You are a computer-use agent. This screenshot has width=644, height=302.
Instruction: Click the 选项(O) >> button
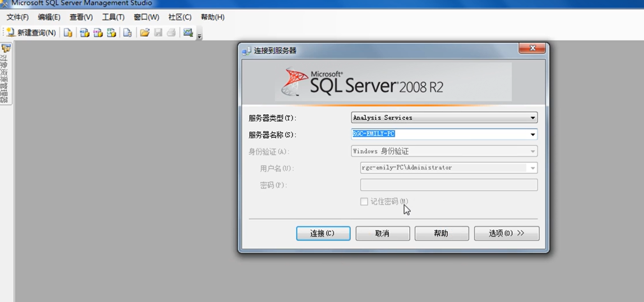[506, 233]
